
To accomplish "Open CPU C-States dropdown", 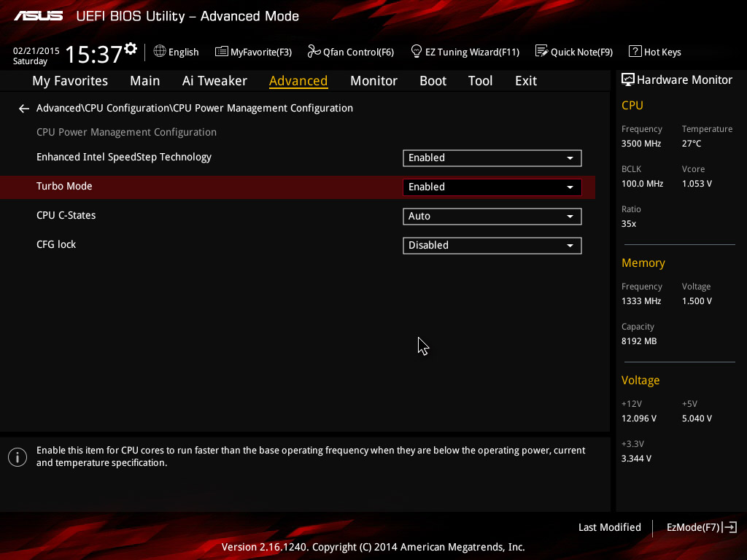I will pos(492,216).
